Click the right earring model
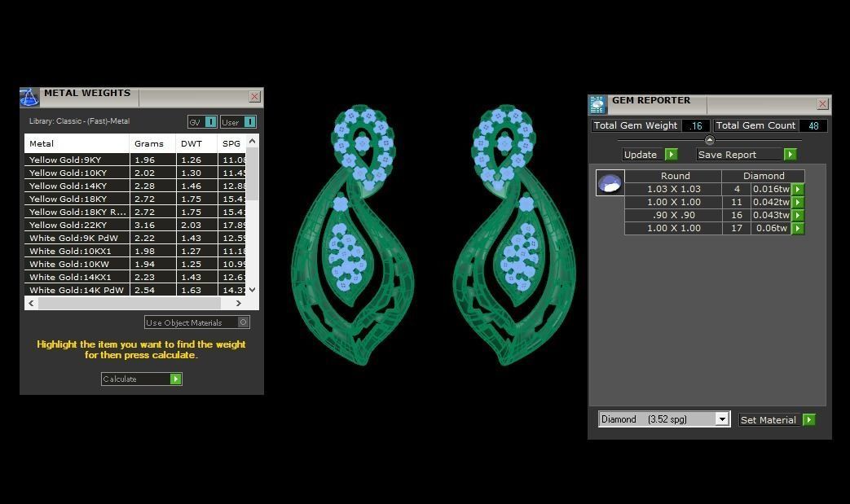Screen dimensions: 850x504 pos(514,235)
